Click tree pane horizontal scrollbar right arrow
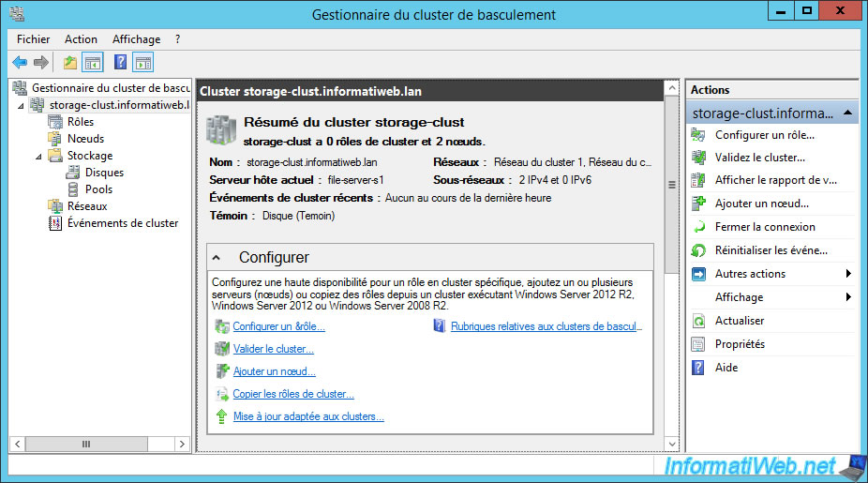This screenshot has width=868, height=483. (x=182, y=444)
